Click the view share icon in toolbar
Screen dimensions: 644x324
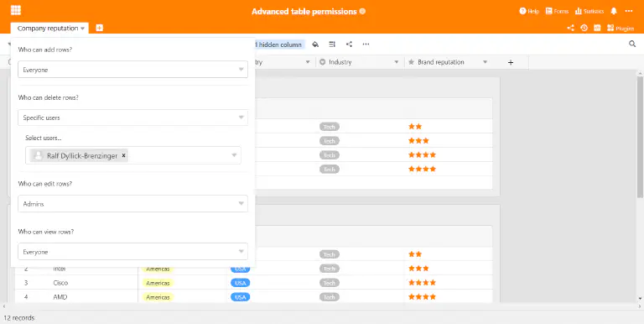pyautogui.click(x=349, y=44)
